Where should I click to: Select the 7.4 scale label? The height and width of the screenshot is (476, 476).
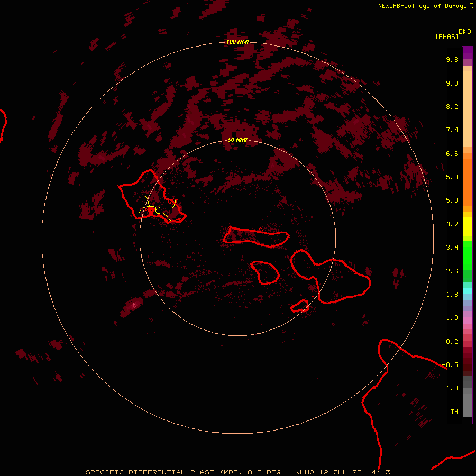[x=452, y=130]
